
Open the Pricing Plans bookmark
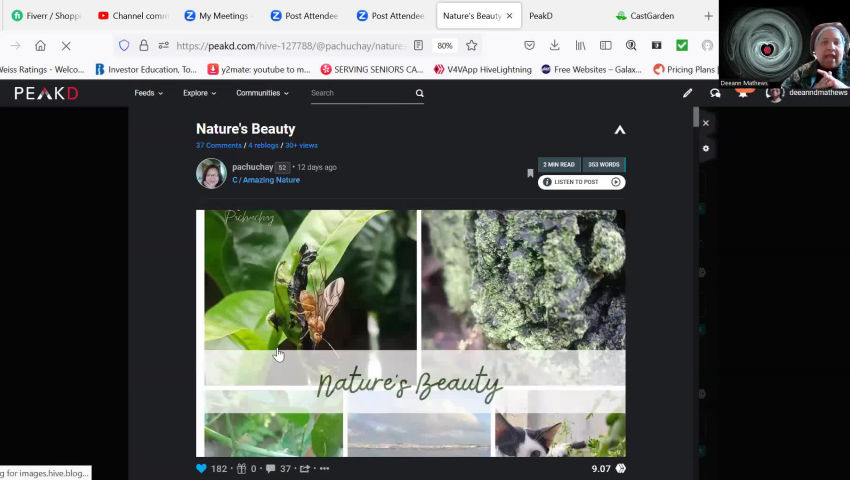684,69
